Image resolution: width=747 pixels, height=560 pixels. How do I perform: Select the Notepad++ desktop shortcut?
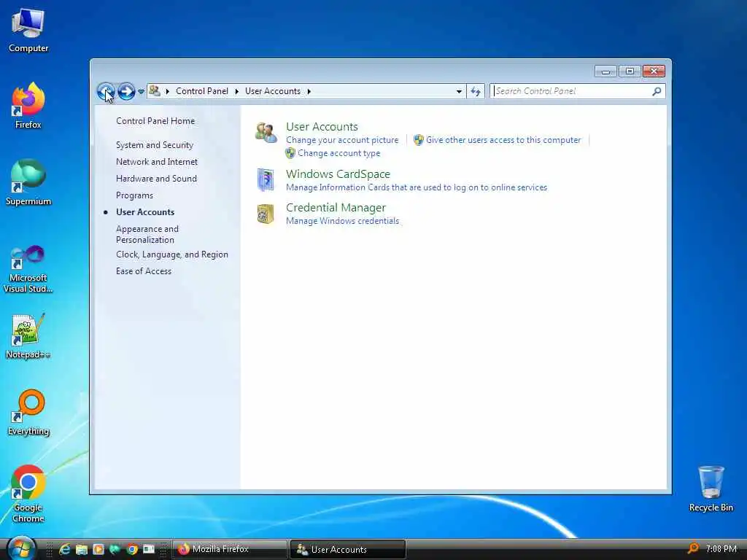[28, 336]
